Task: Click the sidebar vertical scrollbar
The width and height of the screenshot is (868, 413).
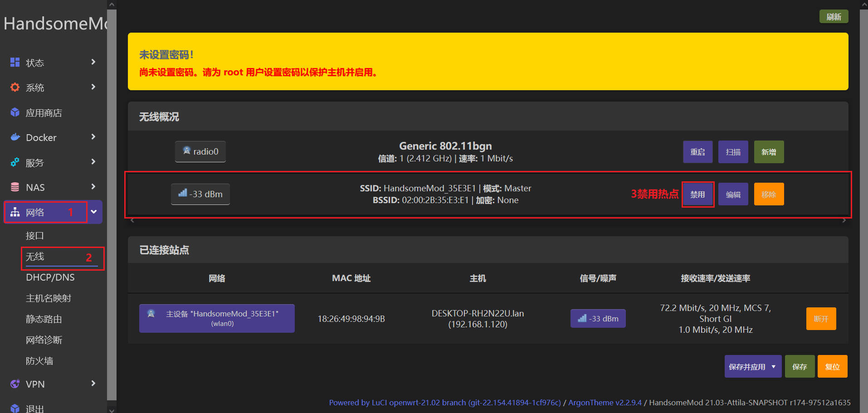Action: coord(112,204)
